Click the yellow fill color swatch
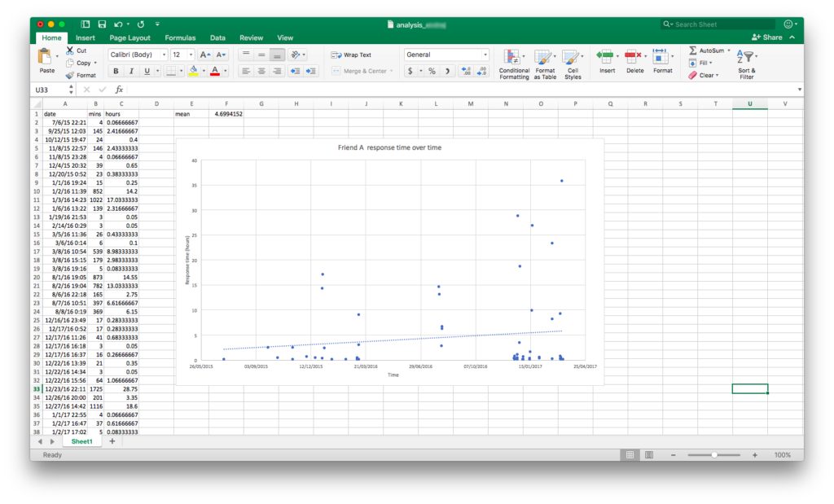The width and height of the screenshot is (834, 504). coord(193,71)
